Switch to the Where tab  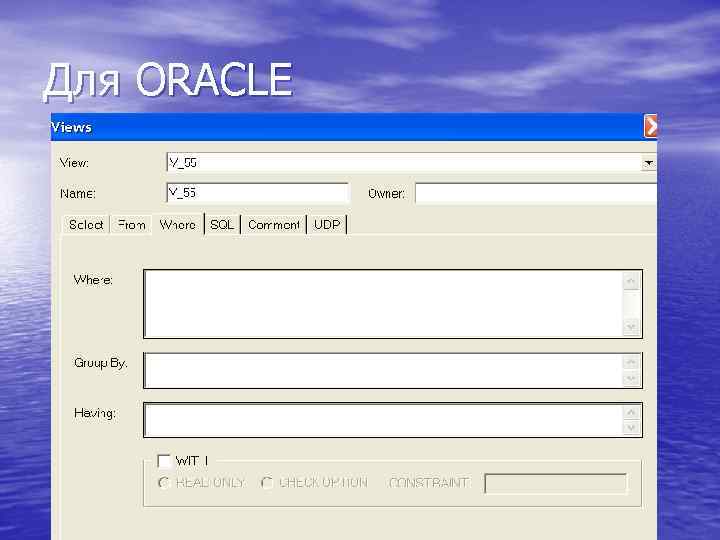tap(178, 225)
